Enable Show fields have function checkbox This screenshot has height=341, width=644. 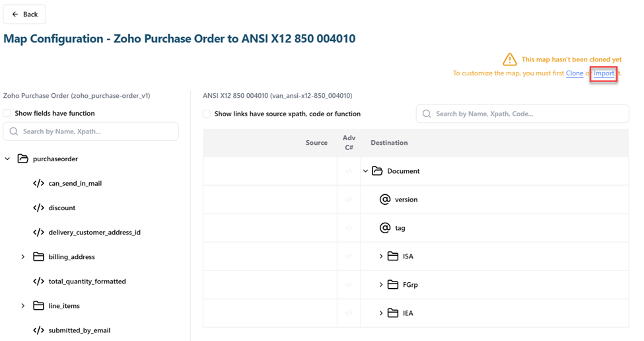click(x=7, y=113)
